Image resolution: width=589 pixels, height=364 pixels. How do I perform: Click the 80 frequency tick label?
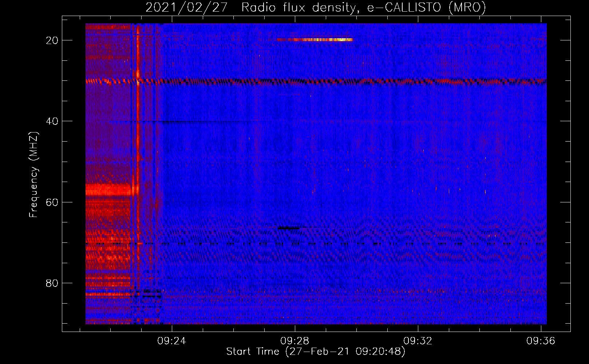point(52,283)
